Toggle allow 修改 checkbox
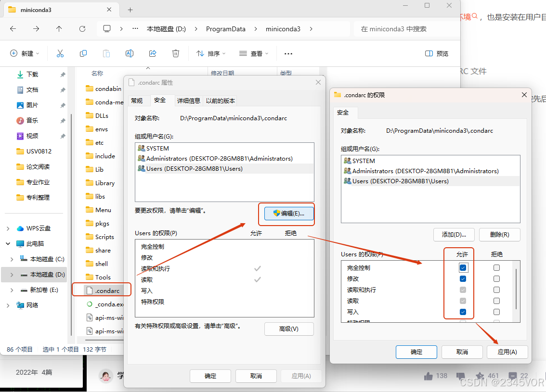 pos(463,279)
